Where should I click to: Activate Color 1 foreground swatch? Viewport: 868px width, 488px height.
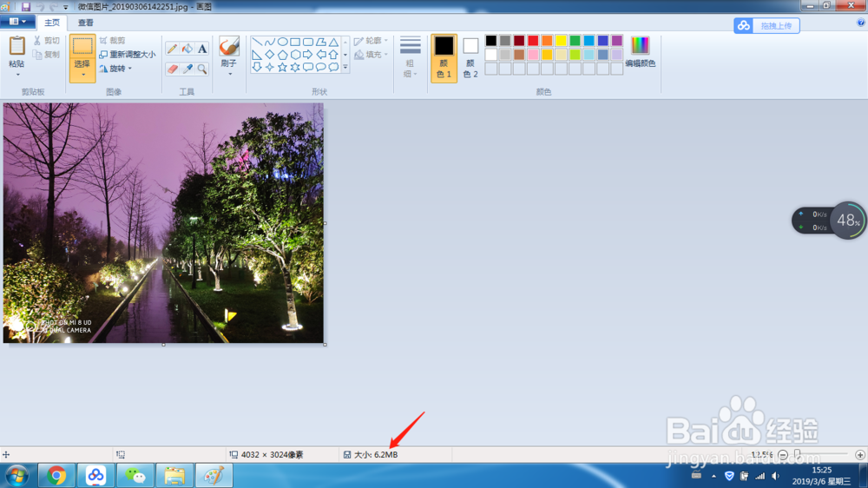coord(444,58)
